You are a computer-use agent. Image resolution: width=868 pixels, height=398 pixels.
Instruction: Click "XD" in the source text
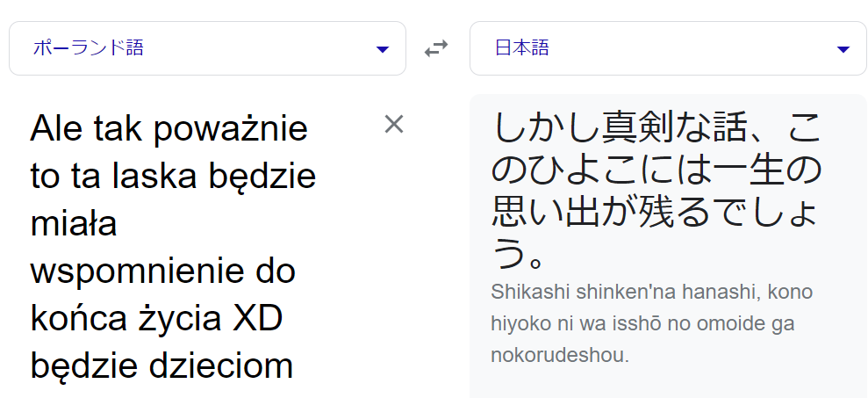pyautogui.click(x=257, y=320)
